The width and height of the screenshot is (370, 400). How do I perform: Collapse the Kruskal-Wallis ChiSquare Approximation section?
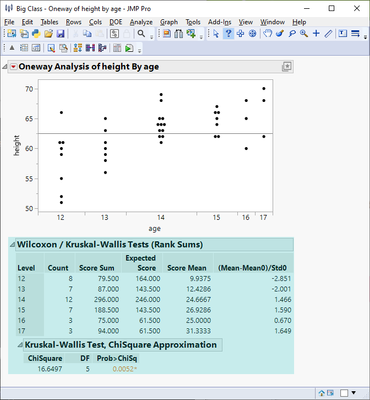20,345
